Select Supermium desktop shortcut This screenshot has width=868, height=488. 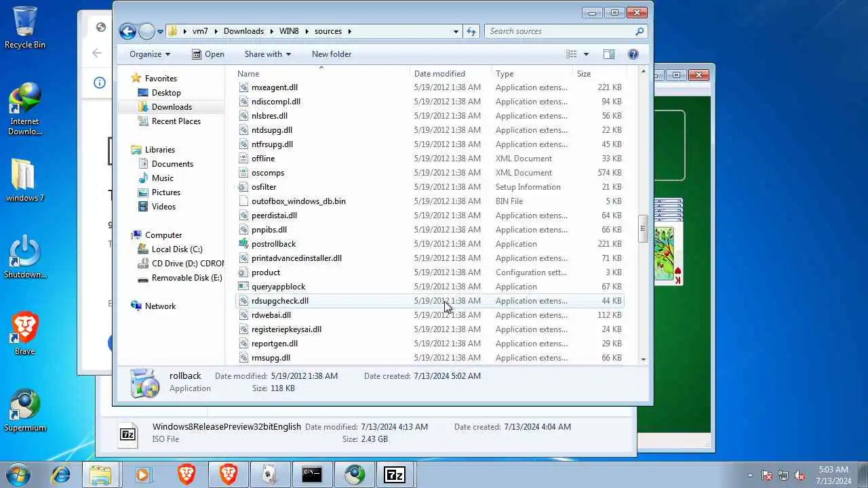[x=25, y=411]
